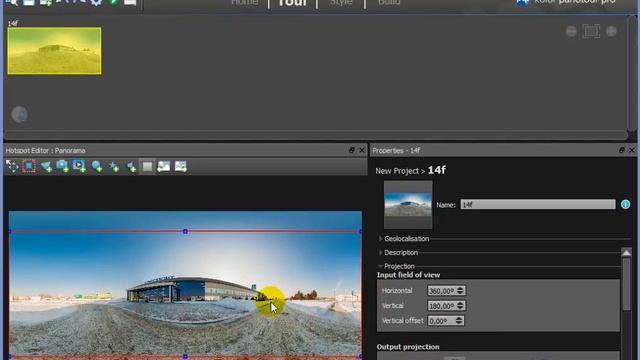The image size is (640, 360).
Task: Click round gray button below 14f thumbnail
Action: pyautogui.click(x=20, y=114)
